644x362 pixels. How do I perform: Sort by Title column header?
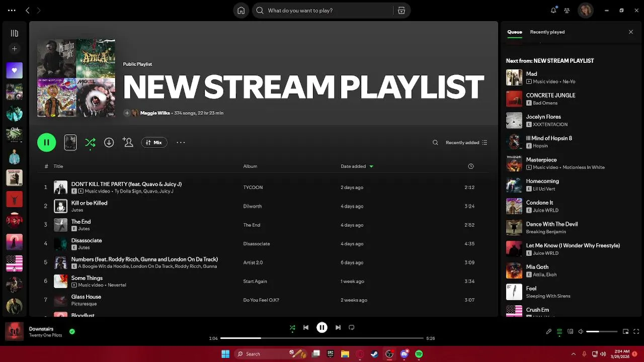point(58,166)
